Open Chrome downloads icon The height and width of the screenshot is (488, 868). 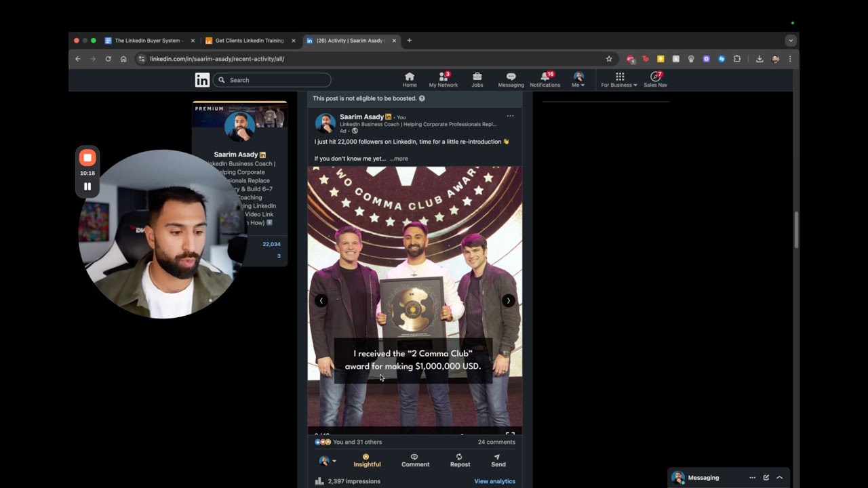click(x=759, y=59)
